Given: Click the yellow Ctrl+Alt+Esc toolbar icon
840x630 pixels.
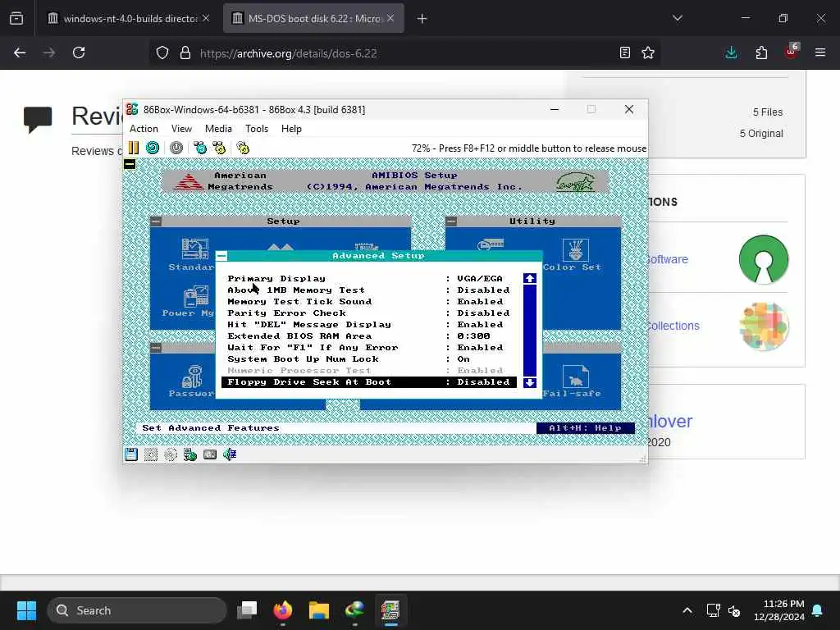Looking at the screenshot, I should (219, 148).
